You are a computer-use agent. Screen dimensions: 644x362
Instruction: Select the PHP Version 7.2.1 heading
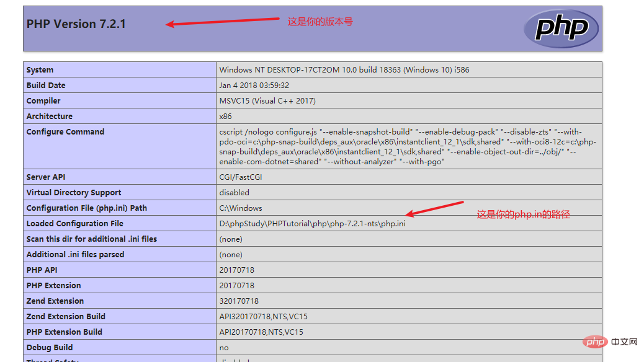[76, 24]
